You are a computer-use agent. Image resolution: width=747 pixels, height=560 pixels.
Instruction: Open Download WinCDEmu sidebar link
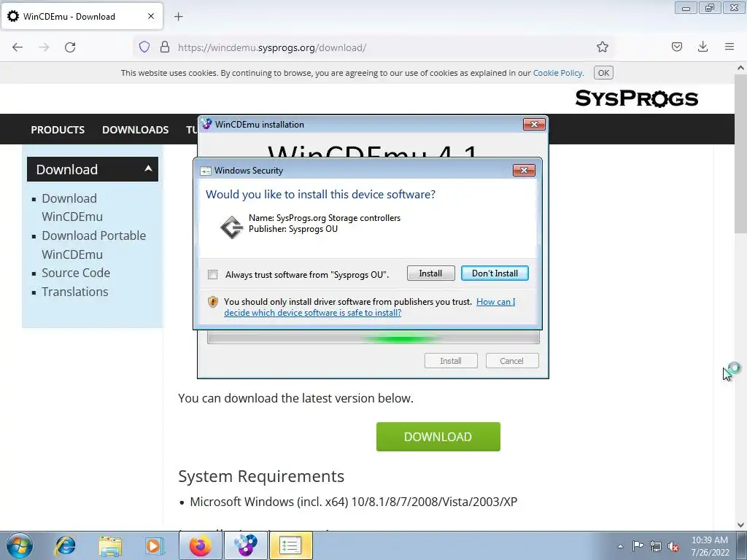[x=72, y=207]
